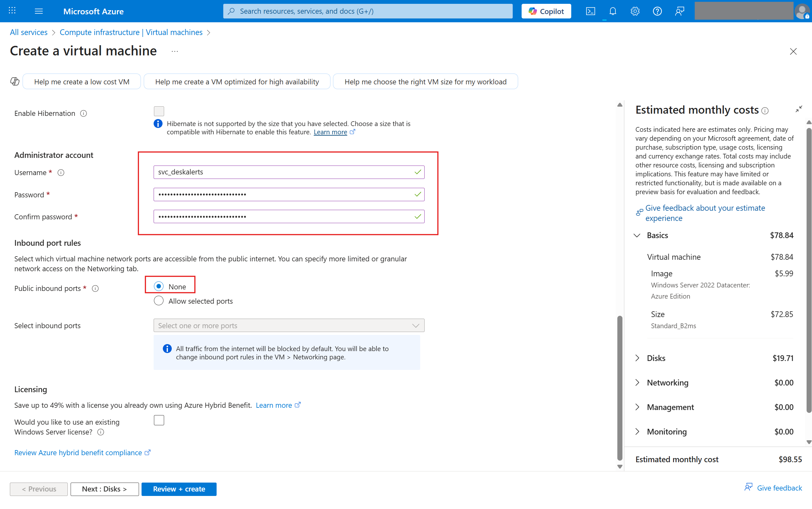The height and width of the screenshot is (509, 812).
Task: Open the portal settings gear
Action: pyautogui.click(x=635, y=11)
